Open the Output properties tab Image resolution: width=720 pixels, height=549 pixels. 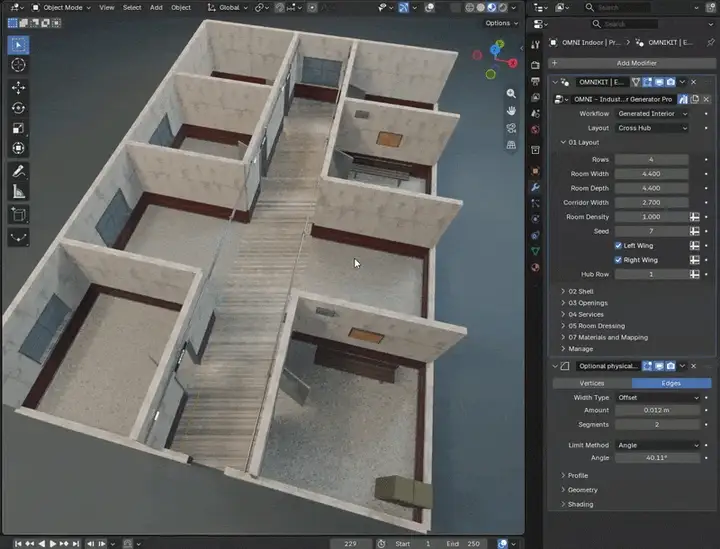pyautogui.click(x=535, y=82)
